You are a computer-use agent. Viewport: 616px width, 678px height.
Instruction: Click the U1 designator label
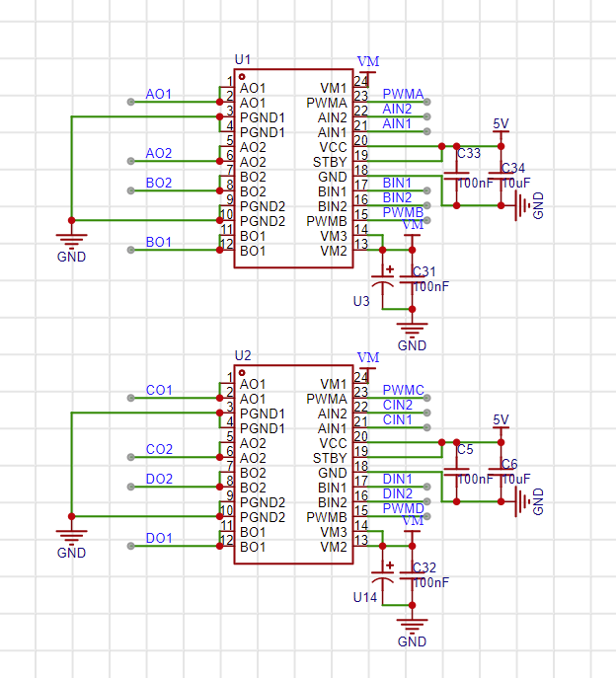243,60
